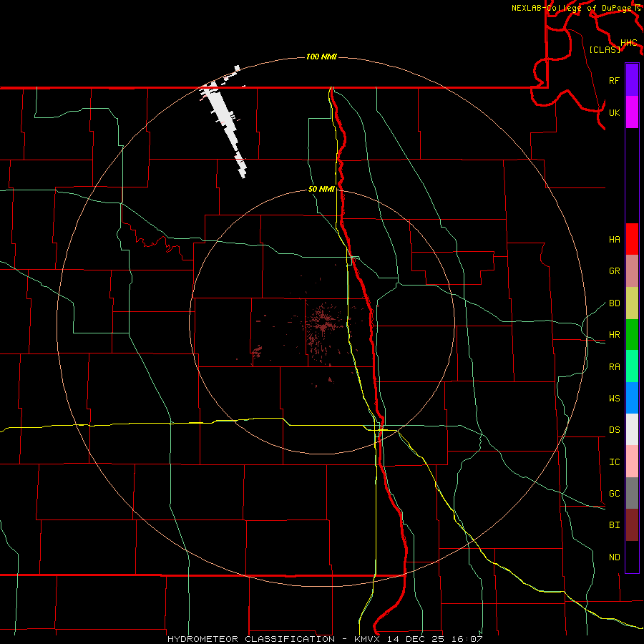Select the GR legend color block
This screenshot has width=644, height=644.
632,271
